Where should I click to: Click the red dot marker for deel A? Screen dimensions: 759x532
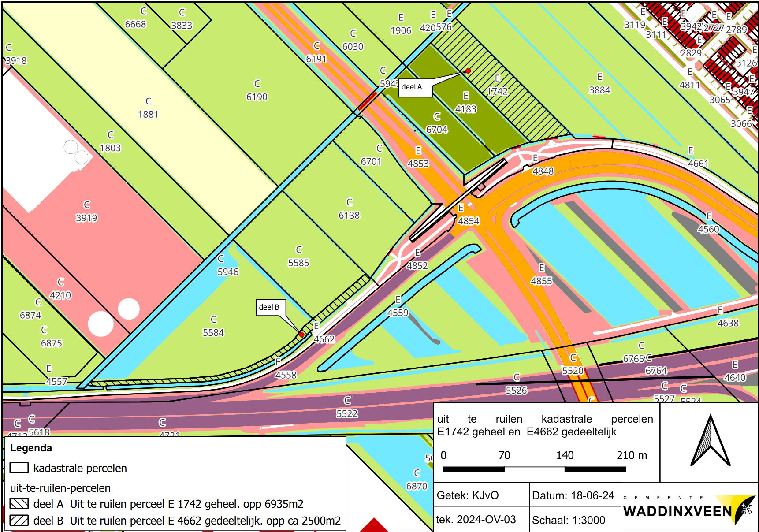pos(468,71)
